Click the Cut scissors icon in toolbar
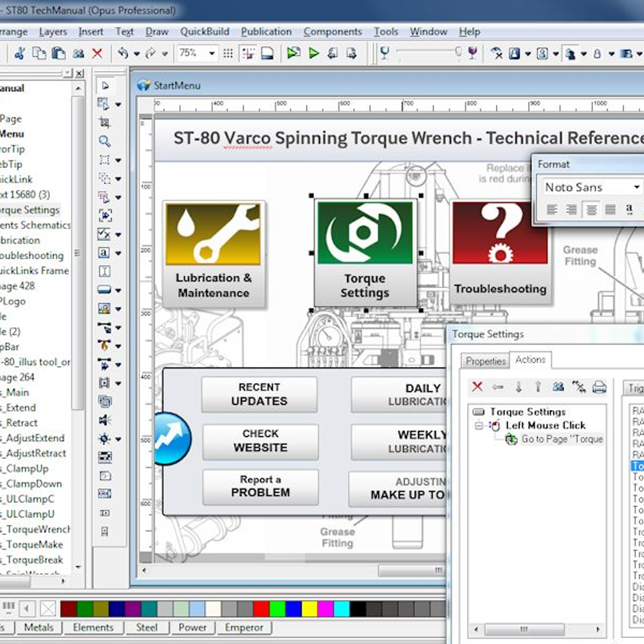 pyautogui.click(x=20, y=53)
